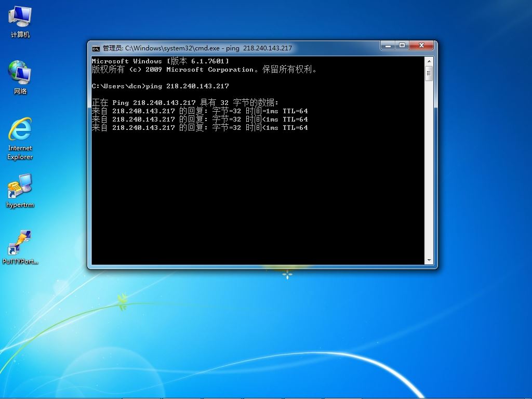Click the scrollbar up arrow in cmd window
Screen dimensions: 532x399
tap(429, 61)
